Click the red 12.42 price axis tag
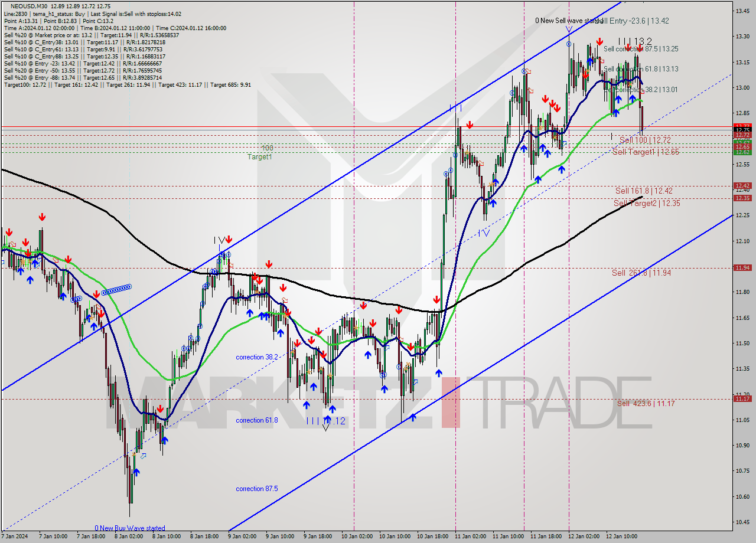This screenshot has height=543, width=756. click(x=742, y=185)
